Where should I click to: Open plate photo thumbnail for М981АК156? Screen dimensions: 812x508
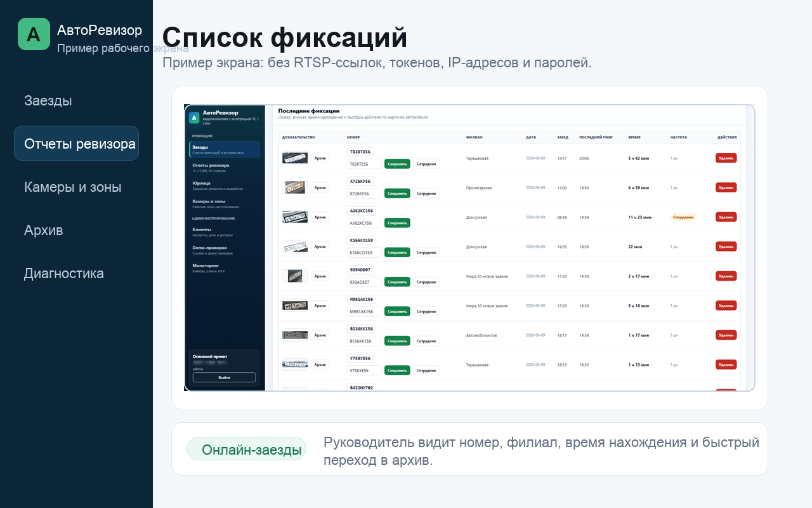click(295, 305)
